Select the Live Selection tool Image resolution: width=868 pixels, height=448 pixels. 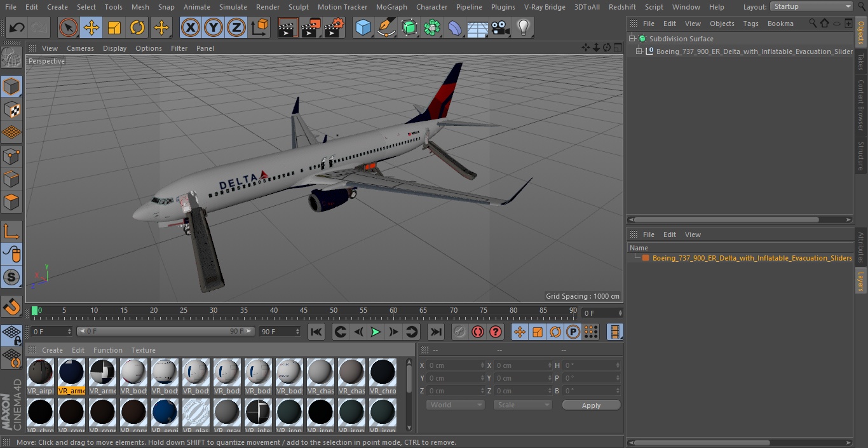click(69, 27)
